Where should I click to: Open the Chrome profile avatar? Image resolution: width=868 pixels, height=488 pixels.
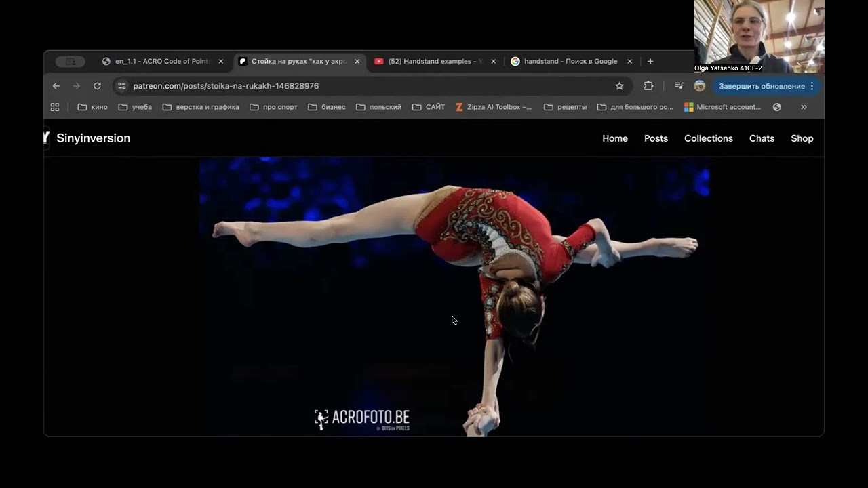click(x=700, y=86)
